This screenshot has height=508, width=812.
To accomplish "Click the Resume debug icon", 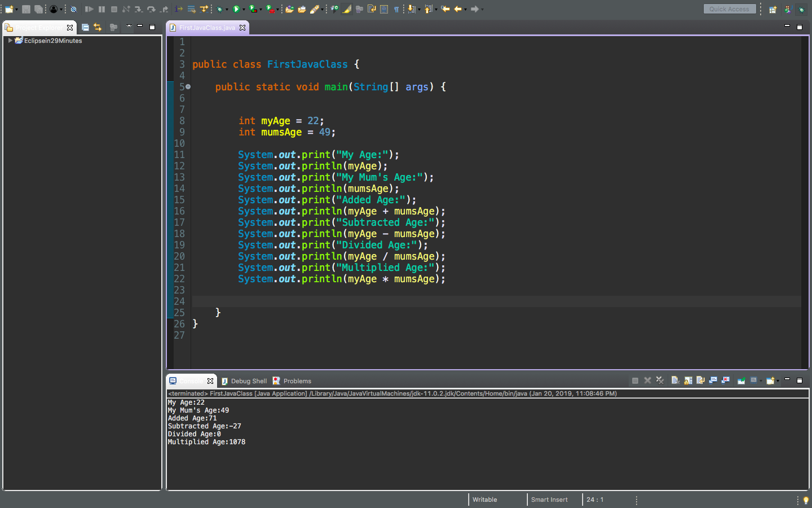I will [89, 9].
